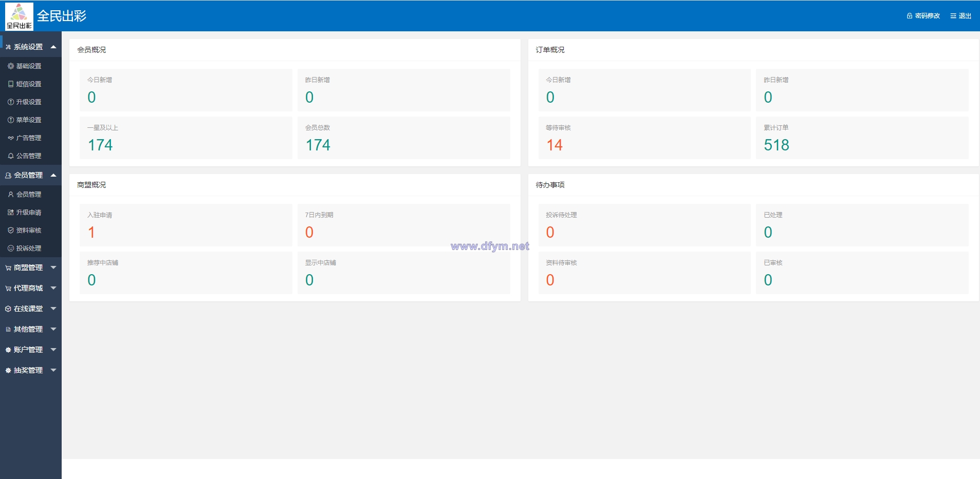This screenshot has height=479, width=980.
Task: Click the 资料待审核 card value
Action: 550,280
